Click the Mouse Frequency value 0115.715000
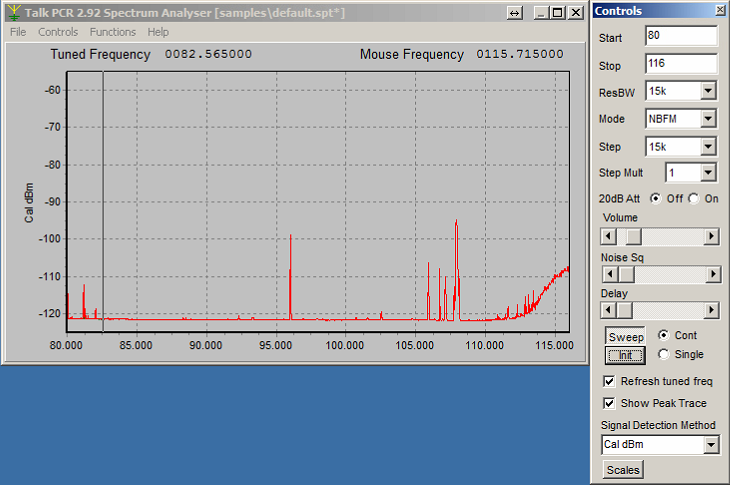 click(520, 54)
